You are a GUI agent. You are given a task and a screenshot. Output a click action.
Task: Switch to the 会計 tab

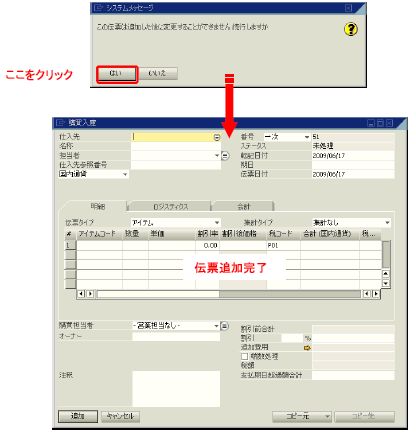pyautogui.click(x=243, y=207)
